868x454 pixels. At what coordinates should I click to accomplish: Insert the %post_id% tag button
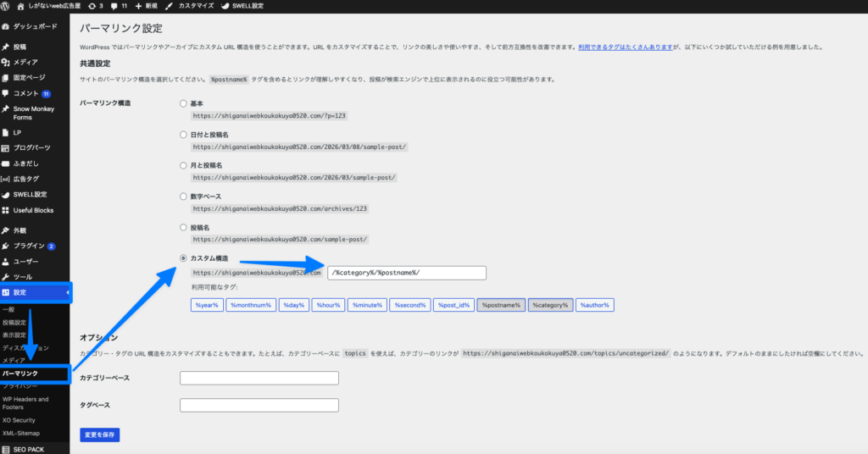(x=453, y=305)
